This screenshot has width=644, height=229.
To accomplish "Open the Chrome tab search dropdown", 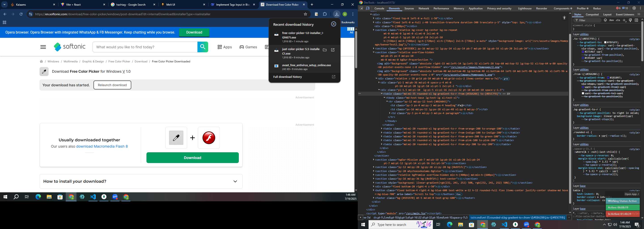I will [4, 4].
